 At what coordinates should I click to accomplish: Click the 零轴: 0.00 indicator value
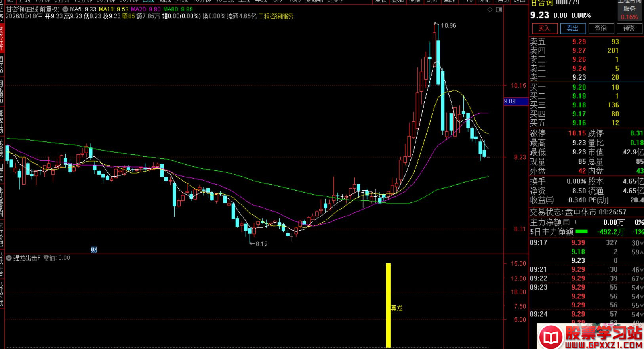tap(57, 258)
